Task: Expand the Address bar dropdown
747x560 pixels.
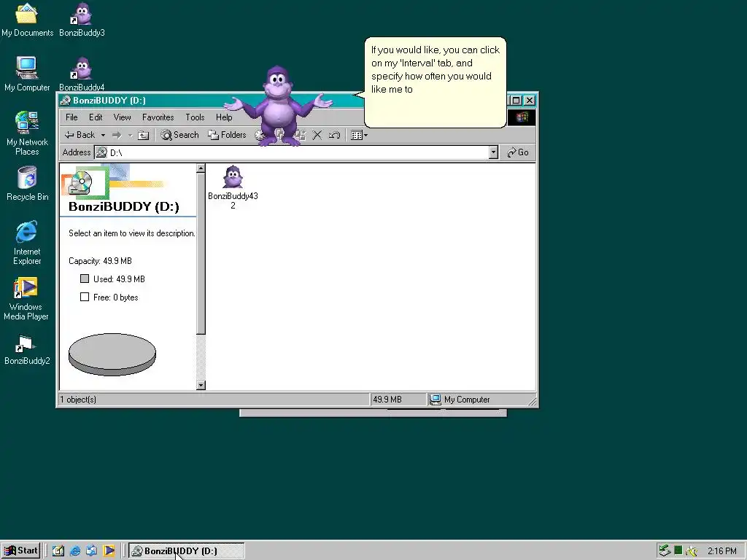Action: (x=494, y=152)
